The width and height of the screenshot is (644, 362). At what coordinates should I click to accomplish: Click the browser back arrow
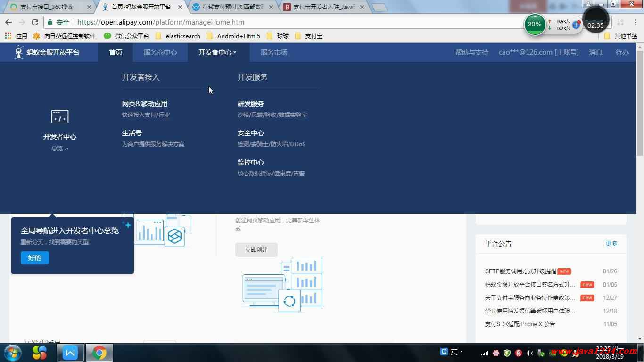coord(8,22)
